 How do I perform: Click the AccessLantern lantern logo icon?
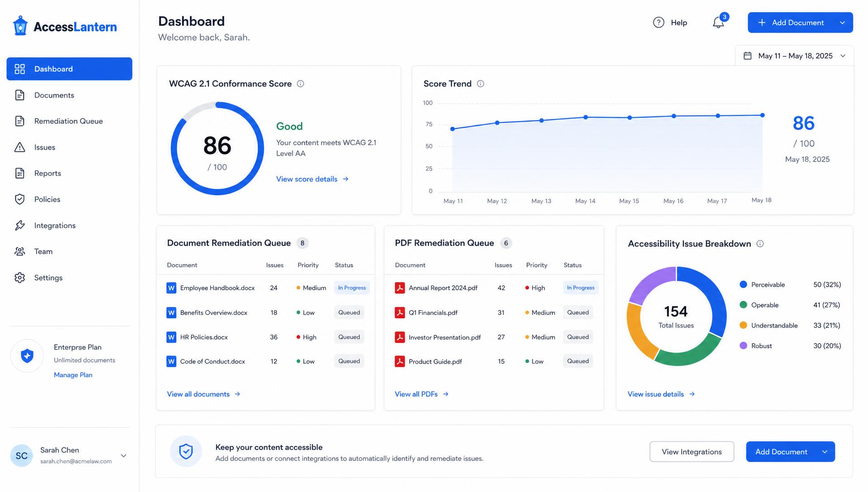pos(20,26)
